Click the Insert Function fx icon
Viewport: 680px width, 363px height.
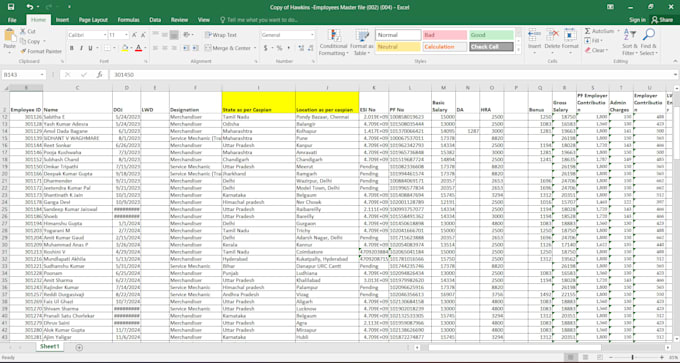click(x=99, y=75)
